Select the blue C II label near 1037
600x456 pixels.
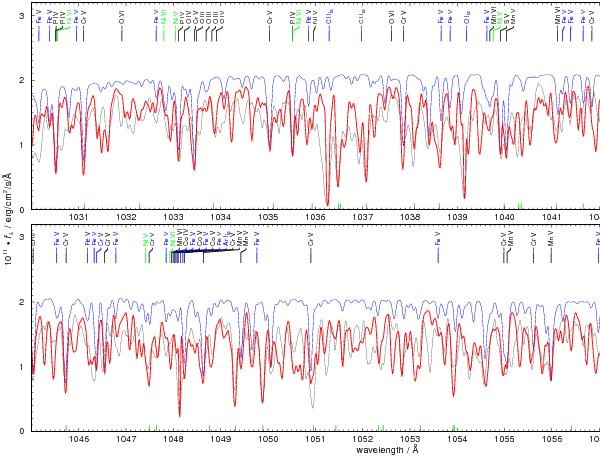tap(360, 17)
